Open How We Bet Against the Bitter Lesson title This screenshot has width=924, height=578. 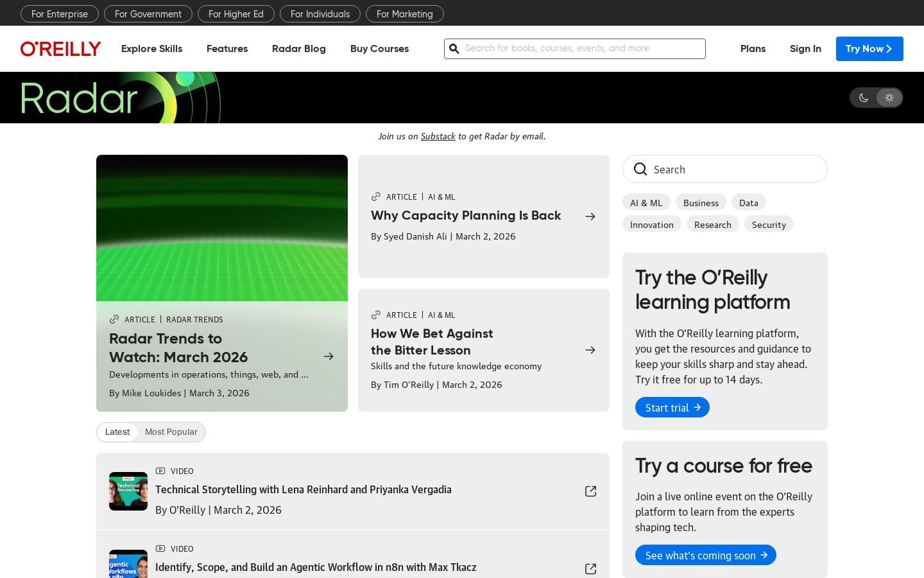pos(432,342)
